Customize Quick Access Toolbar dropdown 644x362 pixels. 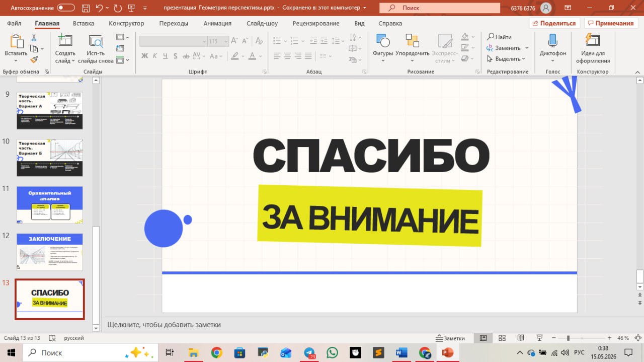(x=145, y=8)
